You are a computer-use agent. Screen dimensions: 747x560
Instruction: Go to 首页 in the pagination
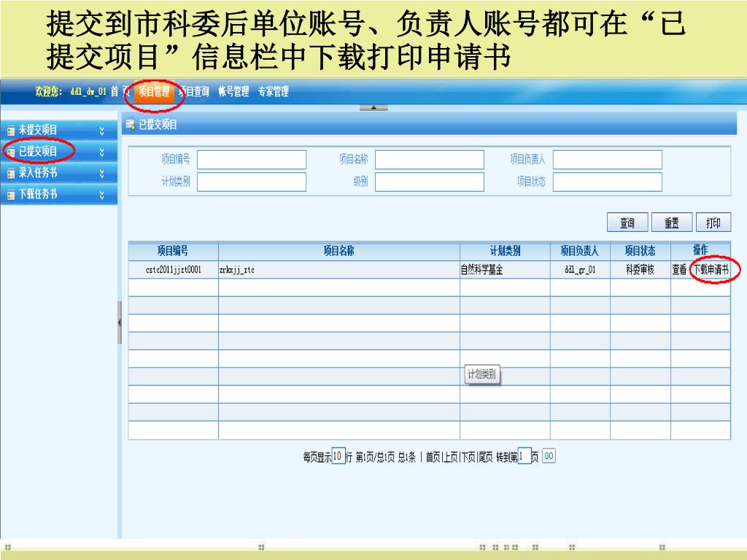[433, 457]
